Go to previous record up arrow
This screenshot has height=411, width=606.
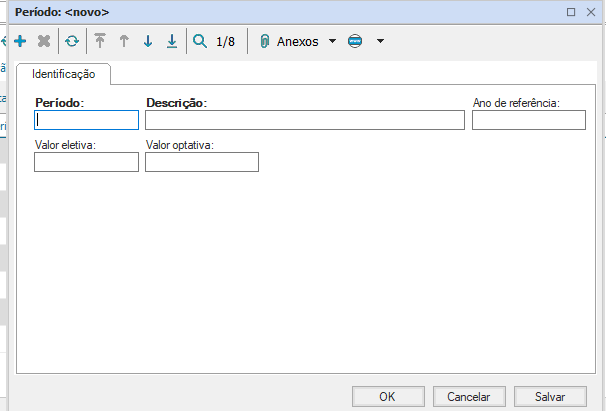124,42
